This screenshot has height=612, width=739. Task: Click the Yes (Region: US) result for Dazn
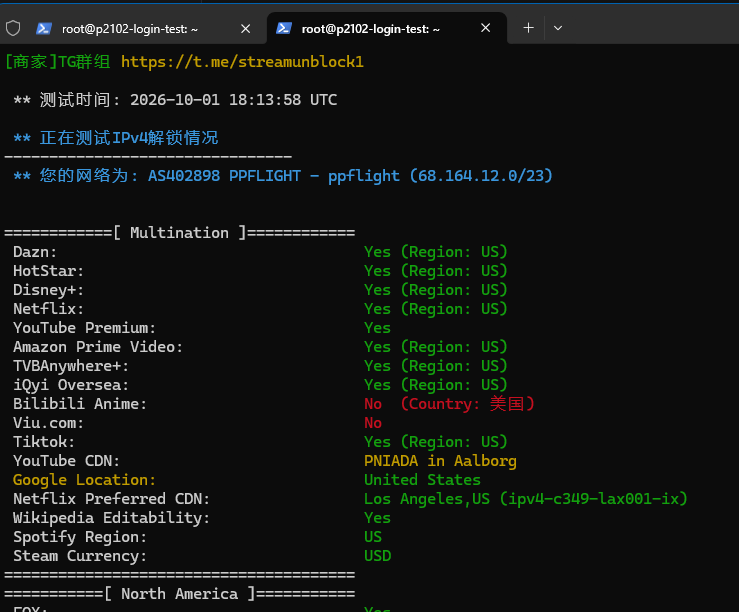pos(435,252)
